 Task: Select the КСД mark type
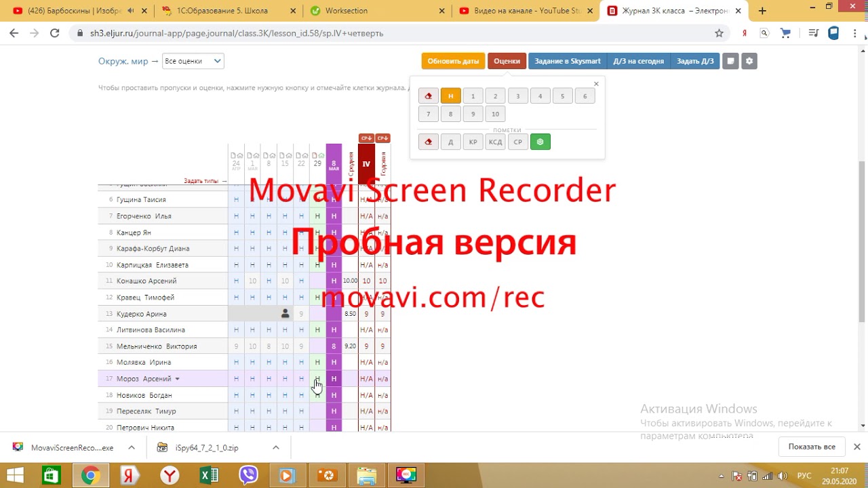pyautogui.click(x=495, y=142)
